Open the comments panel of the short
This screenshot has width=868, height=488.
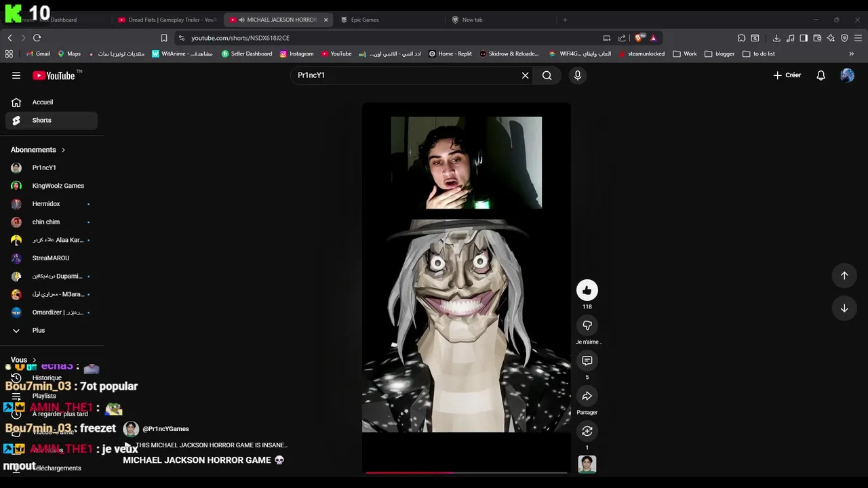coord(587,361)
